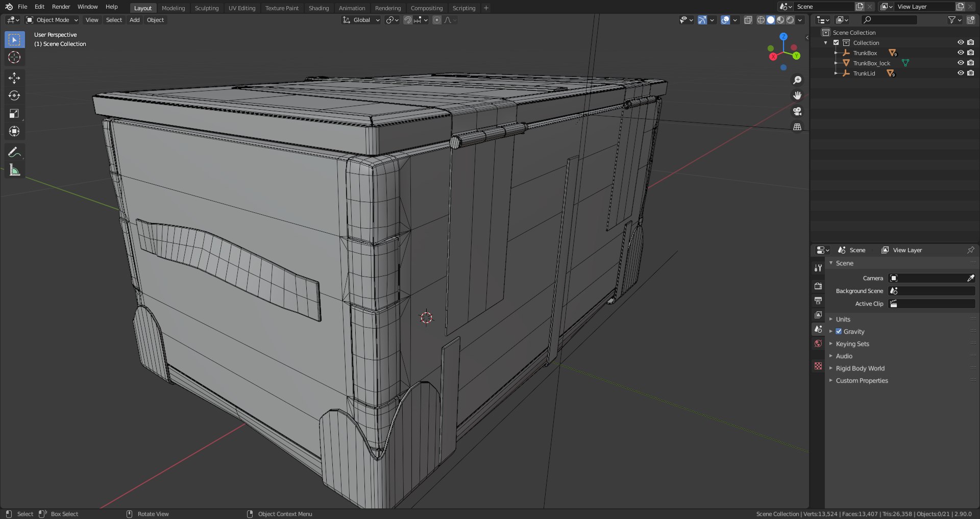Open the Texture properties tab
This screenshot has height=519, width=980.
(x=818, y=366)
